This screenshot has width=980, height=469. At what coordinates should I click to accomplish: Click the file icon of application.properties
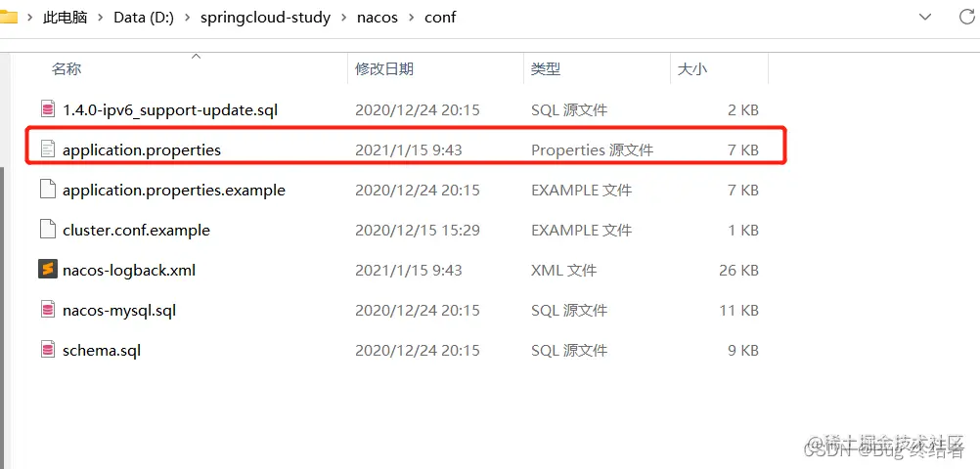pyautogui.click(x=48, y=149)
